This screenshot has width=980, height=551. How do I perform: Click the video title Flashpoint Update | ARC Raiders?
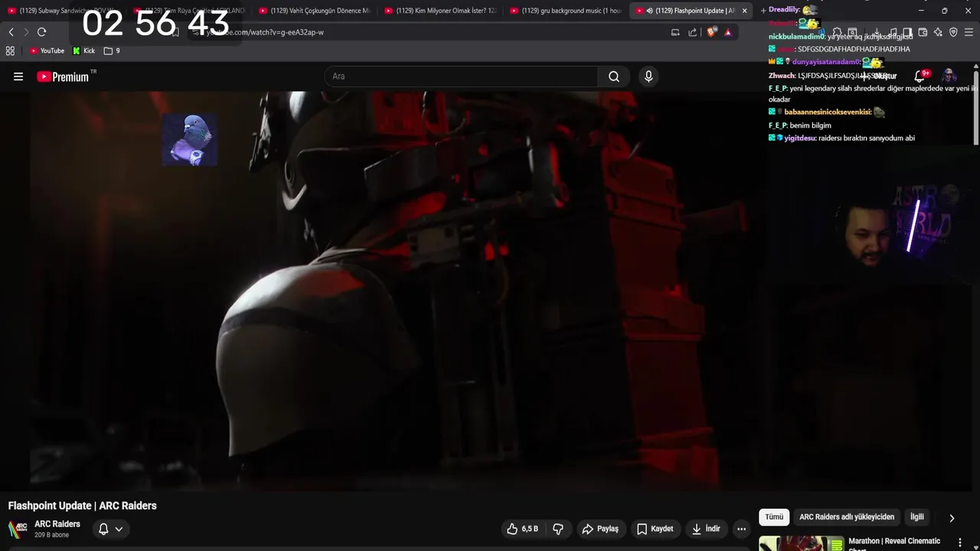tap(83, 506)
